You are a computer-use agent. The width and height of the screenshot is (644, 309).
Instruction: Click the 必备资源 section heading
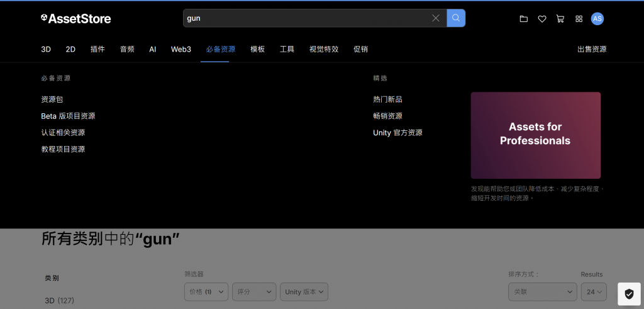(x=56, y=78)
